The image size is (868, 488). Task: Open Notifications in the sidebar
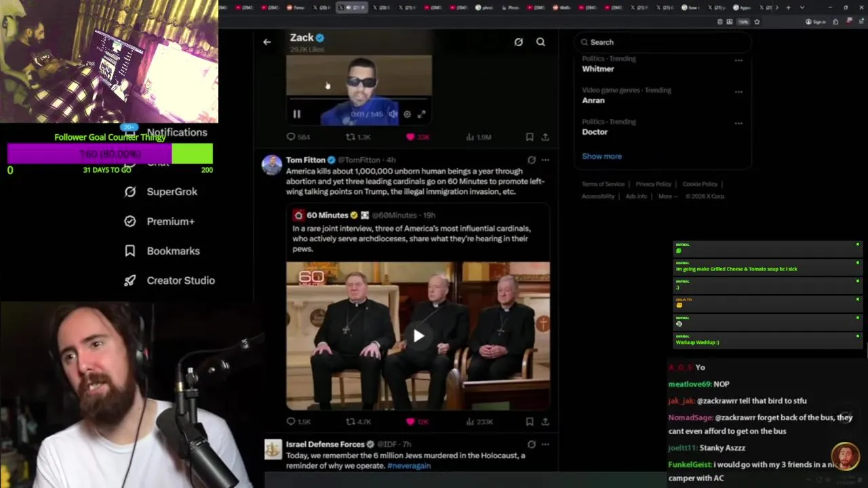[166, 133]
